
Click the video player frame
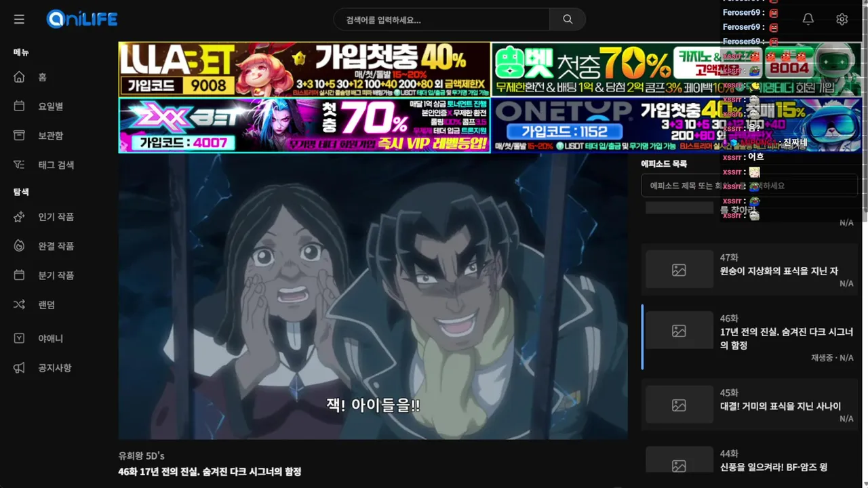373,296
